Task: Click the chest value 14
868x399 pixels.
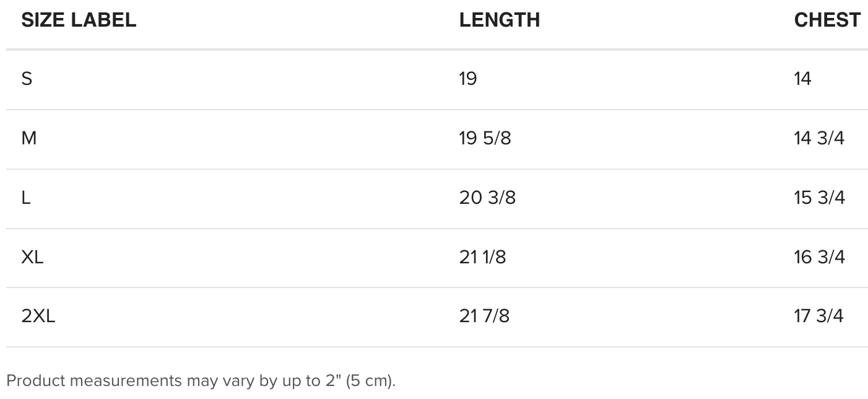Action: (802, 79)
